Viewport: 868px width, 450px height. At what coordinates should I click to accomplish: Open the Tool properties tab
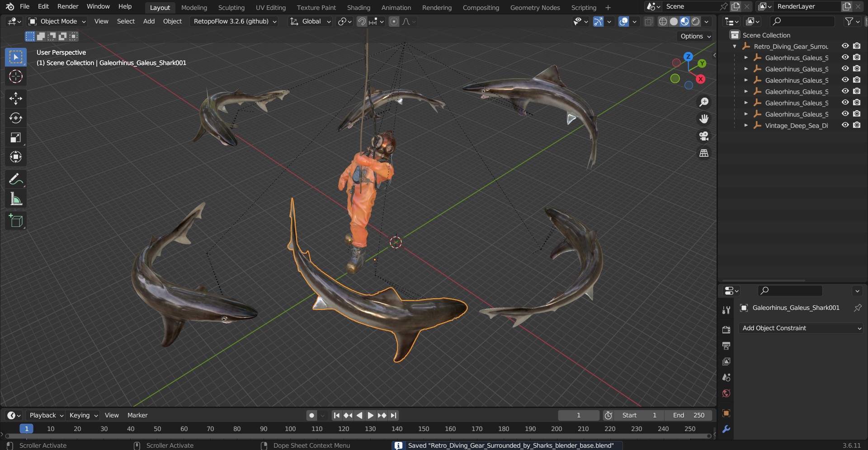(x=726, y=310)
